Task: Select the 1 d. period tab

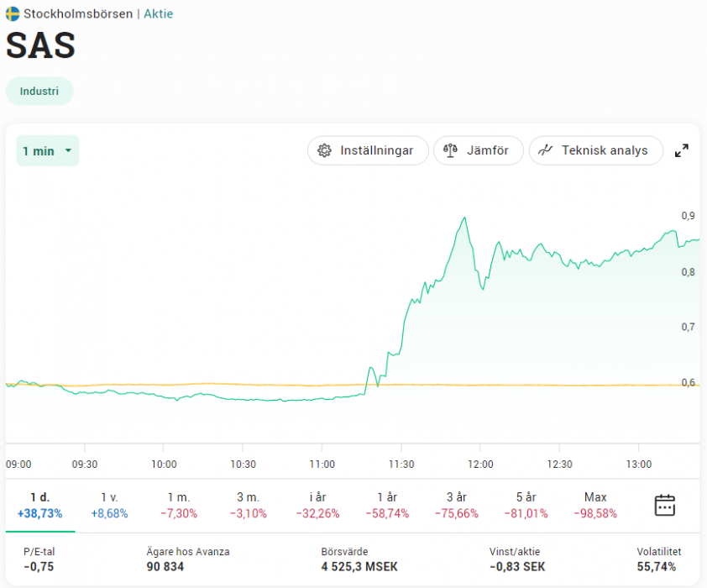Action: pyautogui.click(x=39, y=505)
